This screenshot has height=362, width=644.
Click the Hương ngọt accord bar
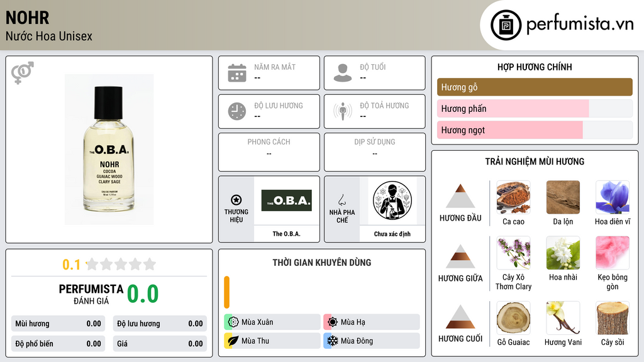[535, 130]
